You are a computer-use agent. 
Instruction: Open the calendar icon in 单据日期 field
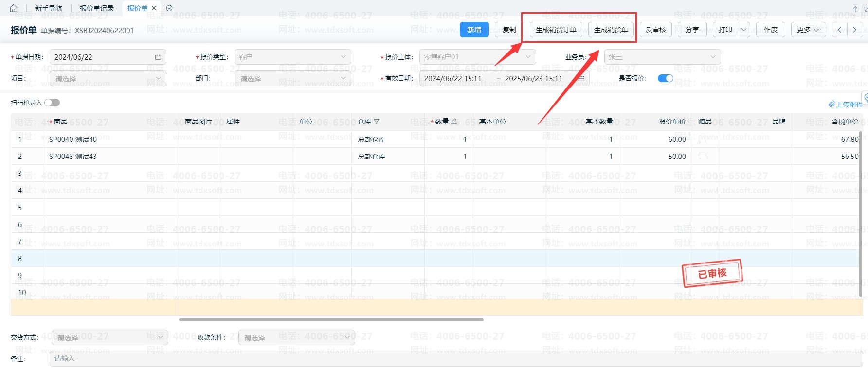click(158, 57)
